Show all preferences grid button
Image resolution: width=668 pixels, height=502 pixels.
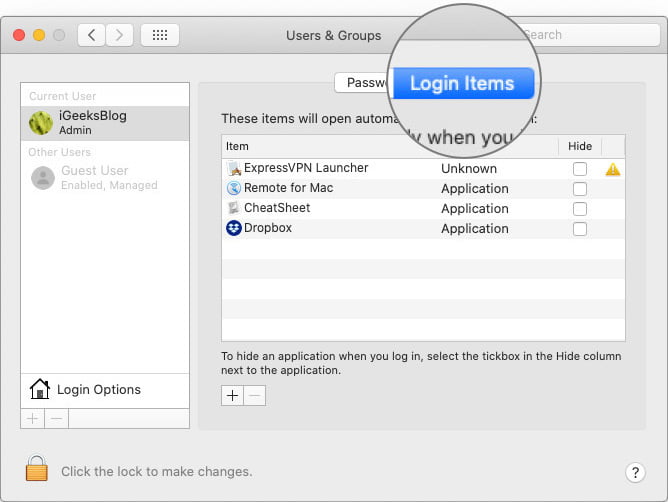(x=160, y=35)
